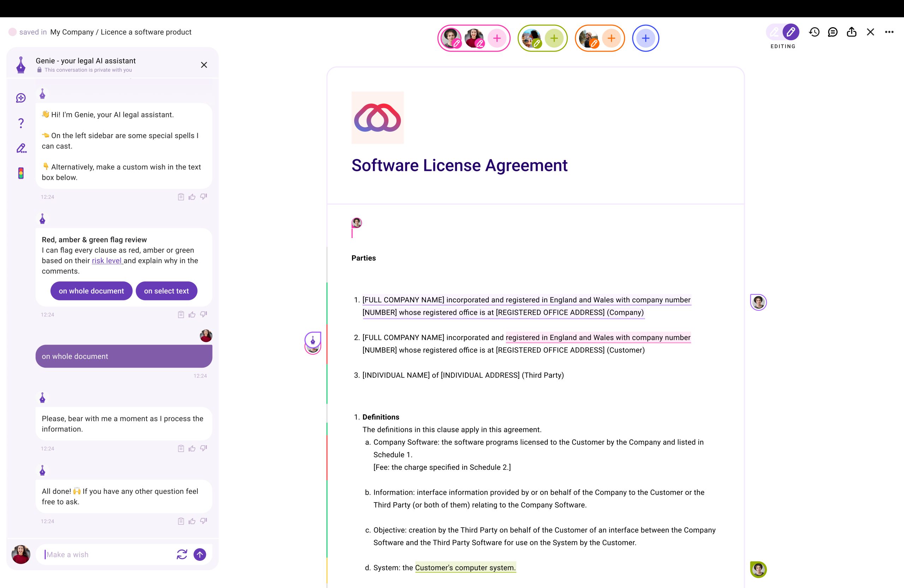
Task: Open the three-dot more options menu
Action: 889,32
